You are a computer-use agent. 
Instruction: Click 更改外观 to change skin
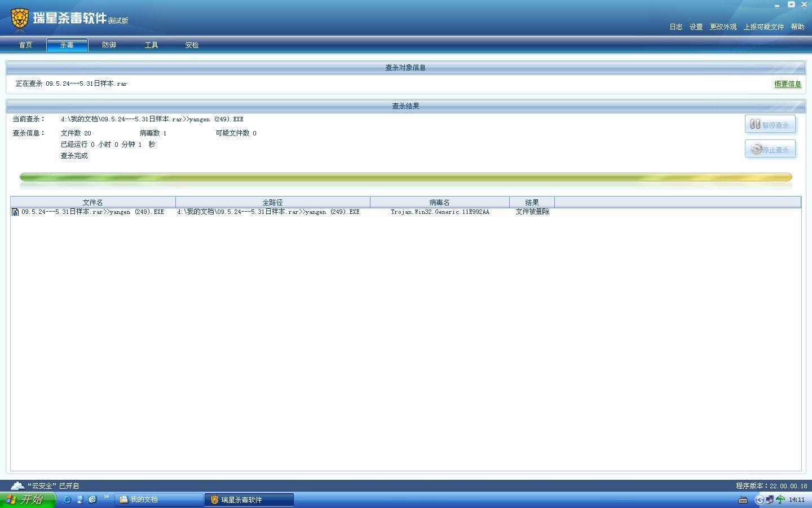coord(723,27)
